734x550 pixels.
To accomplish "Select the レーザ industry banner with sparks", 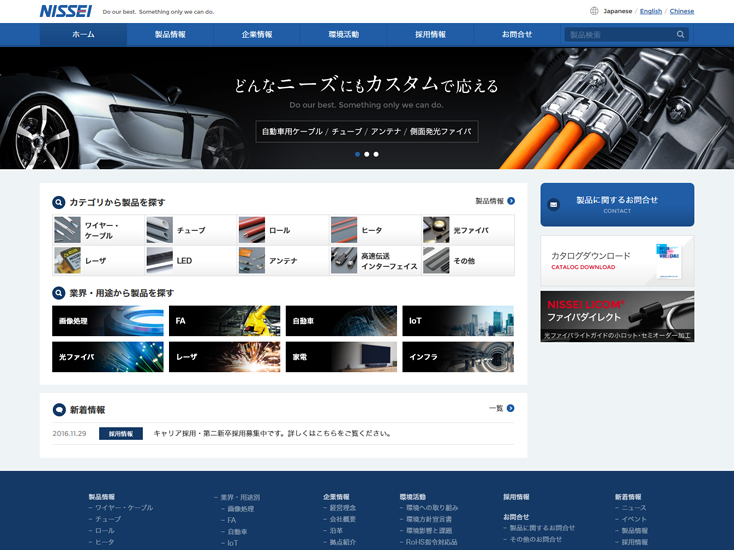I will pyautogui.click(x=224, y=357).
